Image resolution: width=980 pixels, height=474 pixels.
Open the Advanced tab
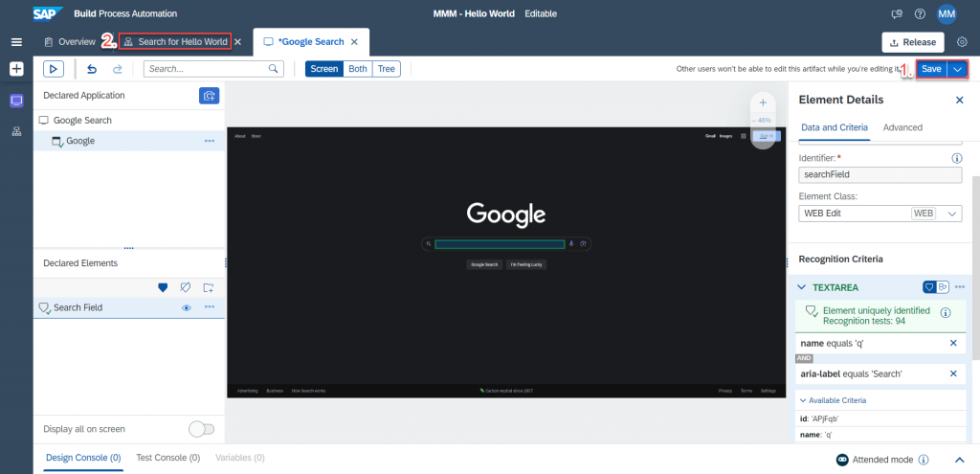[902, 127]
